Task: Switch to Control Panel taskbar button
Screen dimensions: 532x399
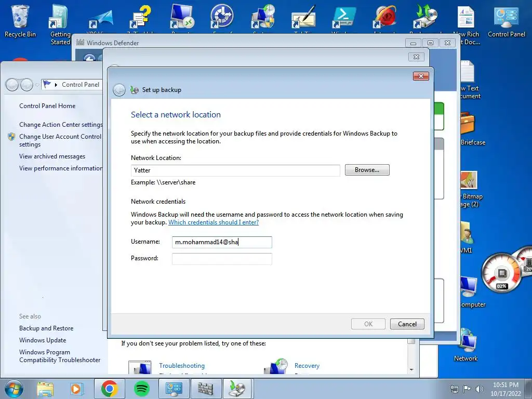Action: point(174,389)
